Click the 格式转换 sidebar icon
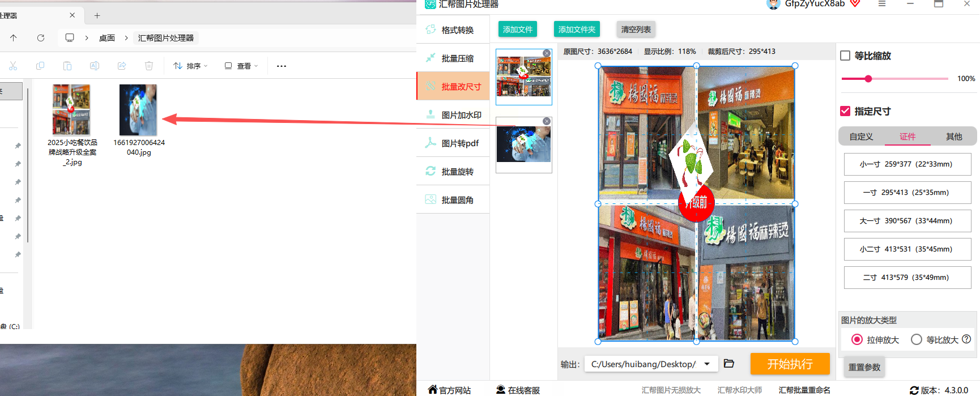Screen dimensions: 980x396 pyautogui.click(x=431, y=29)
